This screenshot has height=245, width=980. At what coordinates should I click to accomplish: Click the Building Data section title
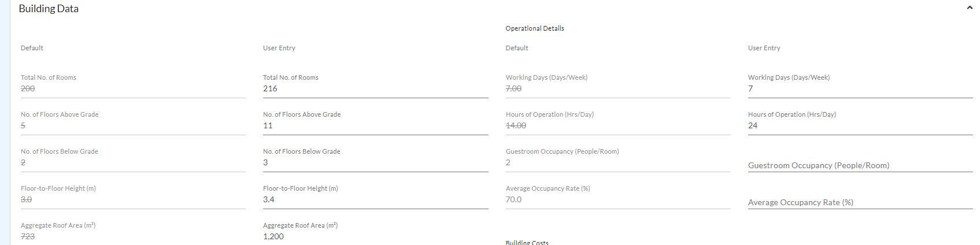(x=49, y=9)
